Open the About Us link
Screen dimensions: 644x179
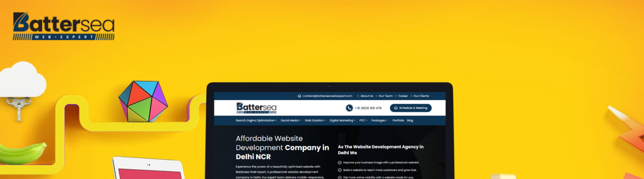[x=367, y=96]
